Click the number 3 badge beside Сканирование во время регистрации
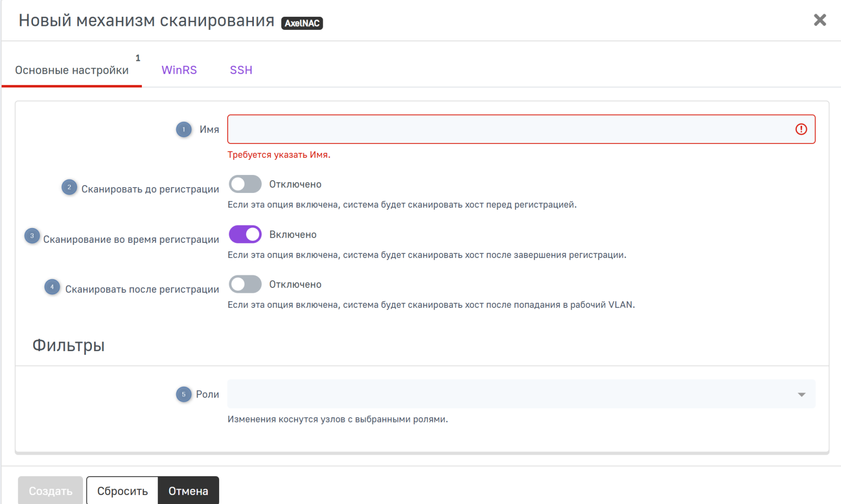The width and height of the screenshot is (841, 504). (32, 236)
